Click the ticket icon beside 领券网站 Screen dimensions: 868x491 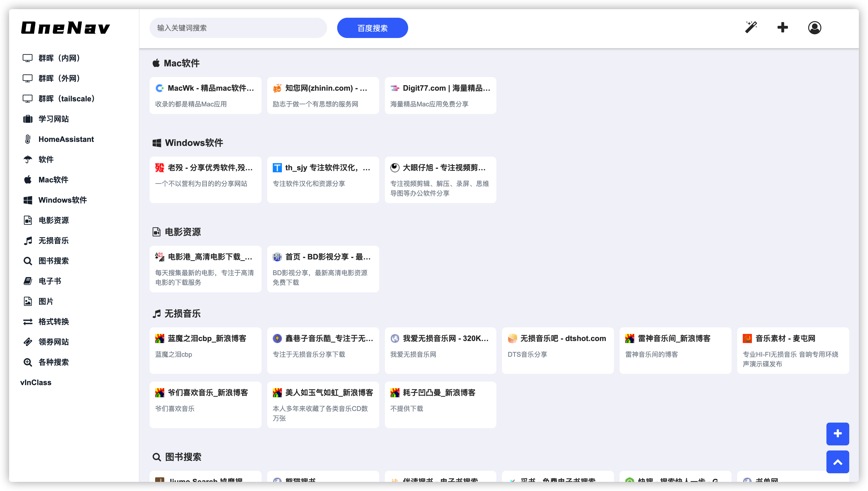[x=28, y=342]
